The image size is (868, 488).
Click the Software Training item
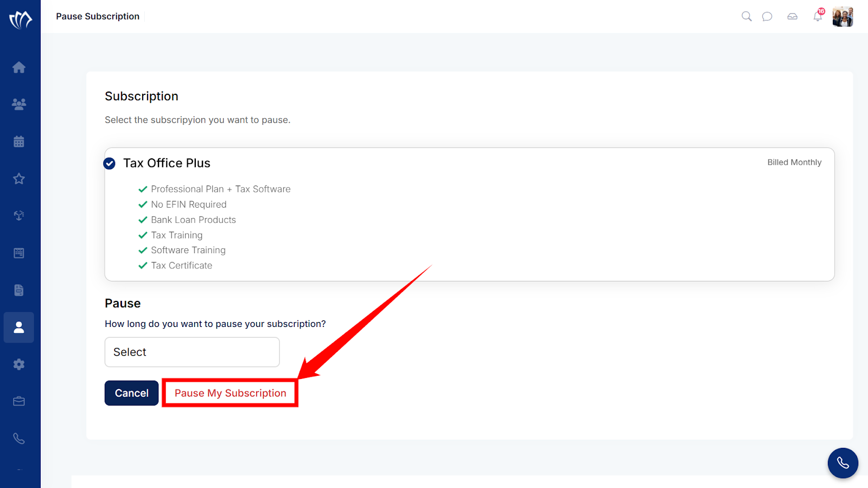coord(188,250)
